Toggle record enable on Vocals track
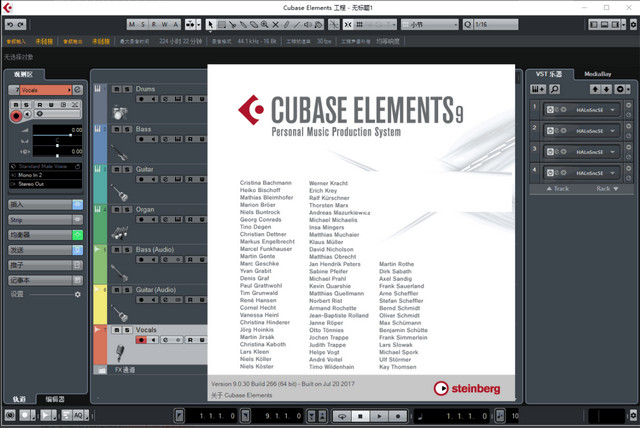Screen dimensions: 640x428 click(x=141, y=340)
